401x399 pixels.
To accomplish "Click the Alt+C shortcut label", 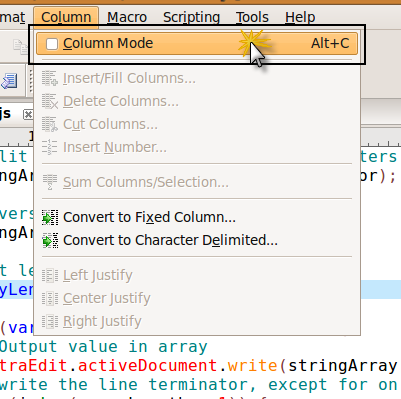I will (x=330, y=44).
